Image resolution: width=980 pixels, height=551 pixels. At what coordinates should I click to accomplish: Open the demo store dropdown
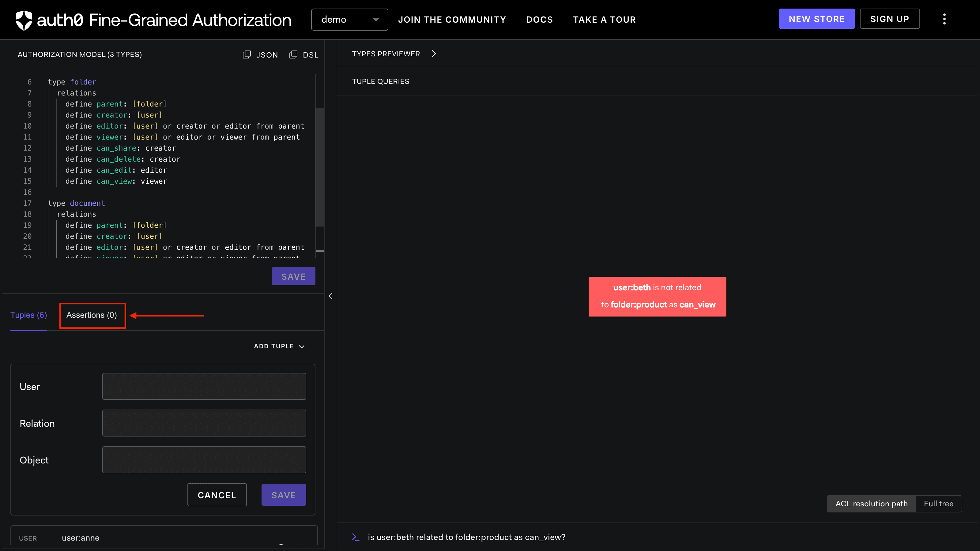349,19
